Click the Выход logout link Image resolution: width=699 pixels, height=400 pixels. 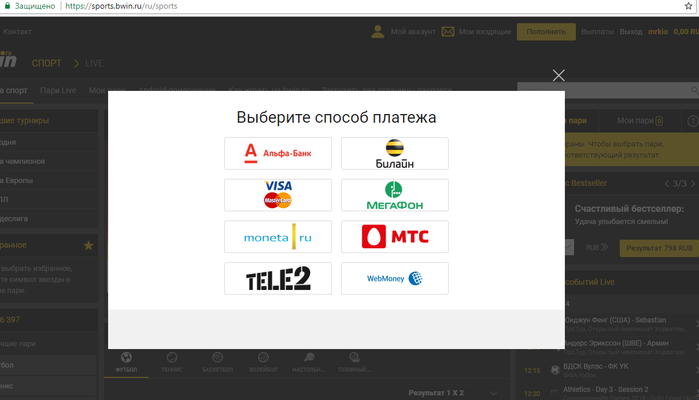coord(631,32)
